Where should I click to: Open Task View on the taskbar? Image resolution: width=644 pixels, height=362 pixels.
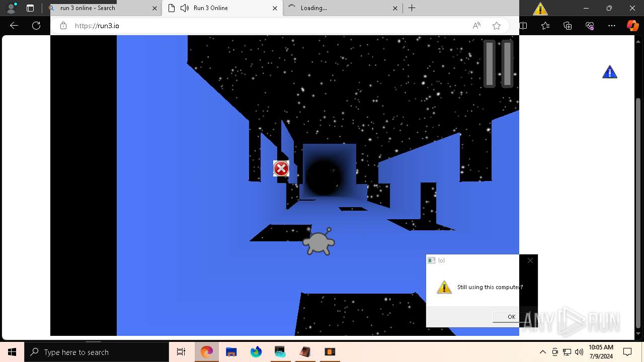pos(181,352)
